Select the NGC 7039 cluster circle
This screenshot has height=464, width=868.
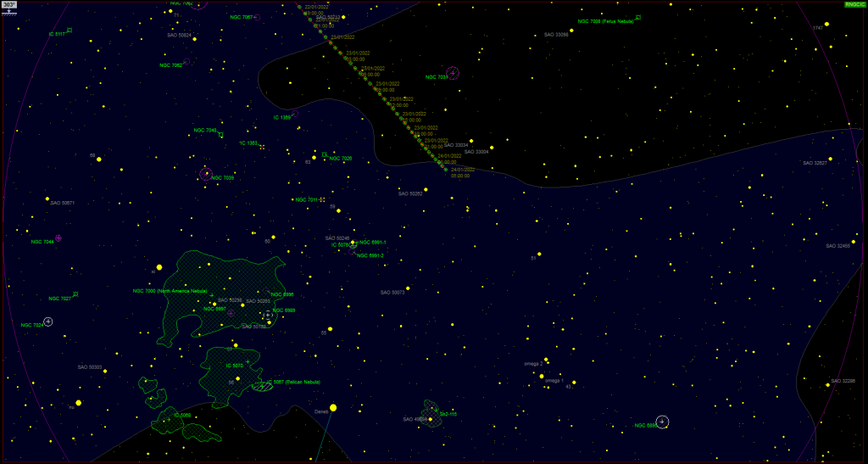206,175
